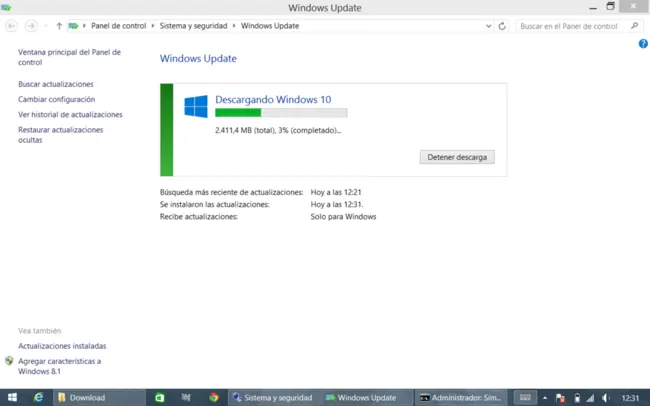Switch to 'Sistema y seguridad' taskbar window
Image resolution: width=650 pixels, height=406 pixels.
[x=273, y=398]
